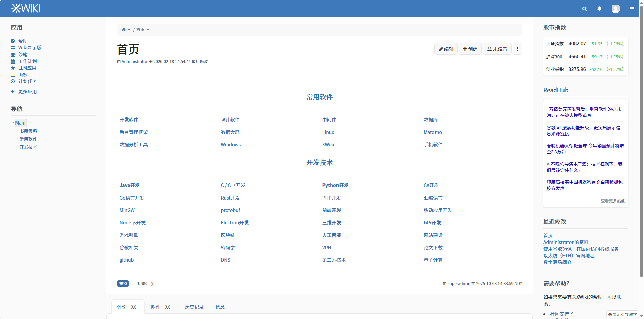Open the hamburger drawer menu icon
This screenshot has height=319, width=644.
point(632,9)
